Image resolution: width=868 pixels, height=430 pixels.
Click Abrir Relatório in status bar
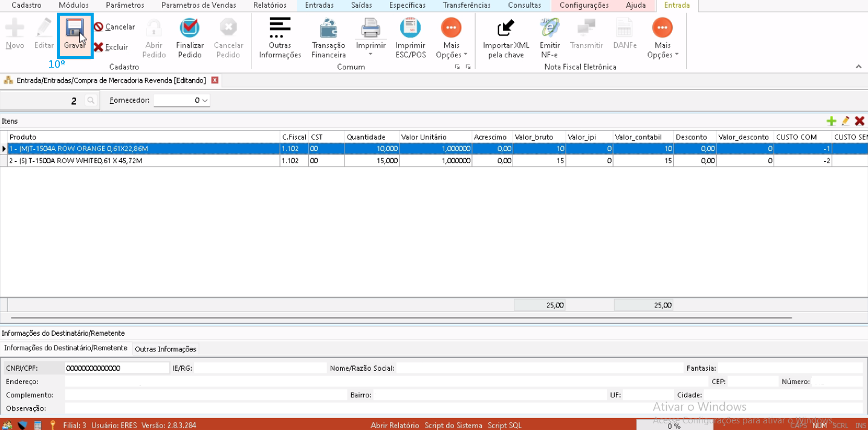395,425
